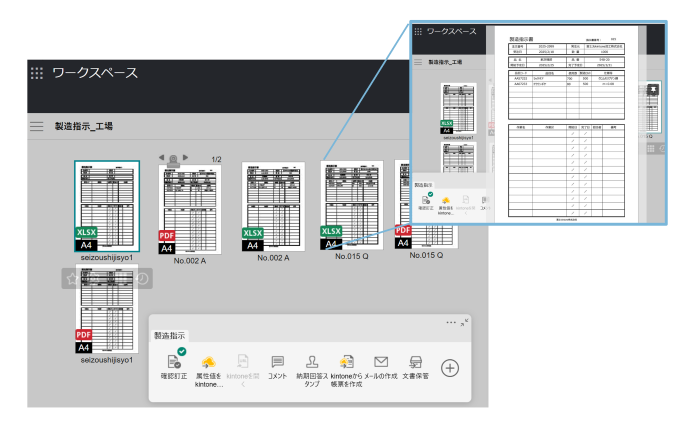Open the three-dots options on the tool panel
This screenshot has width=686, height=431.
pyautogui.click(x=451, y=323)
